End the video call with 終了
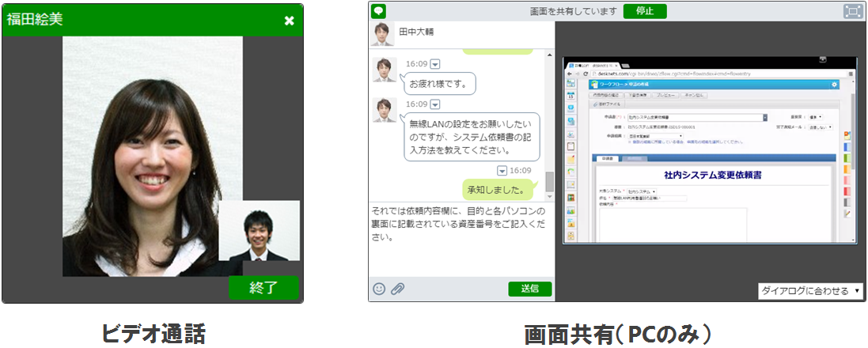The image size is (868, 348). coord(263,288)
